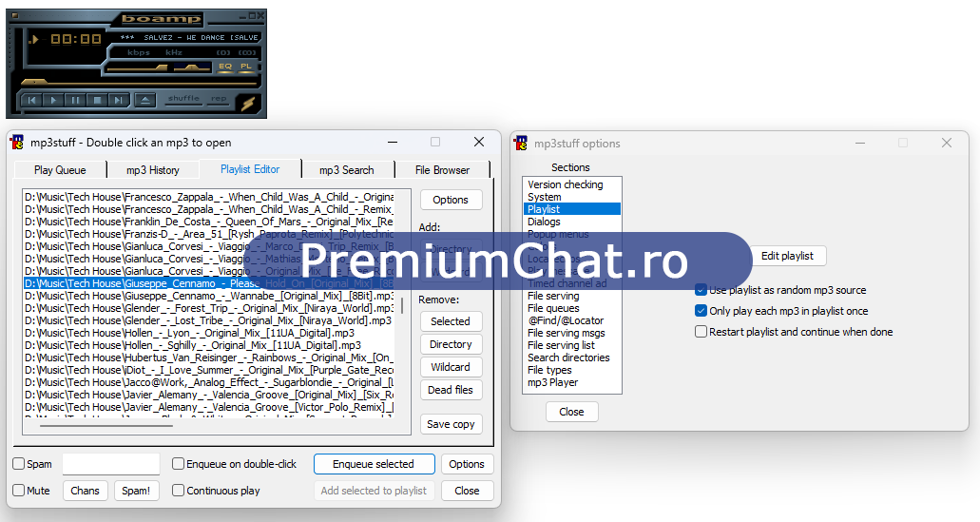Switch to the mp3 History tab
Viewport: 980px width, 522px height.
(x=152, y=170)
